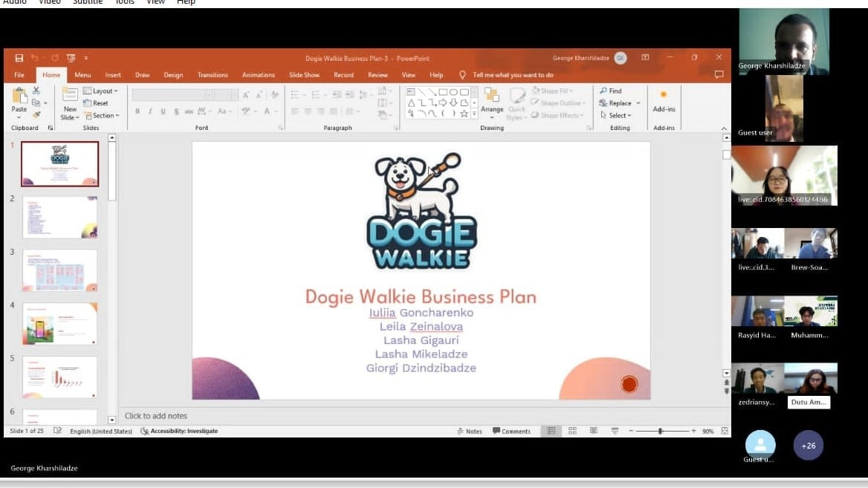Switch to the Transitions tab
This screenshot has height=488, width=868.
click(213, 75)
